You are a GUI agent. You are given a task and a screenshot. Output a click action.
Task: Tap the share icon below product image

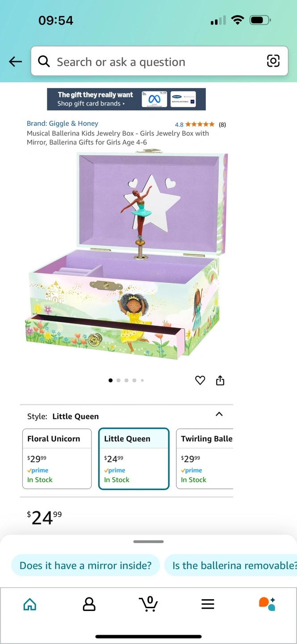click(220, 381)
